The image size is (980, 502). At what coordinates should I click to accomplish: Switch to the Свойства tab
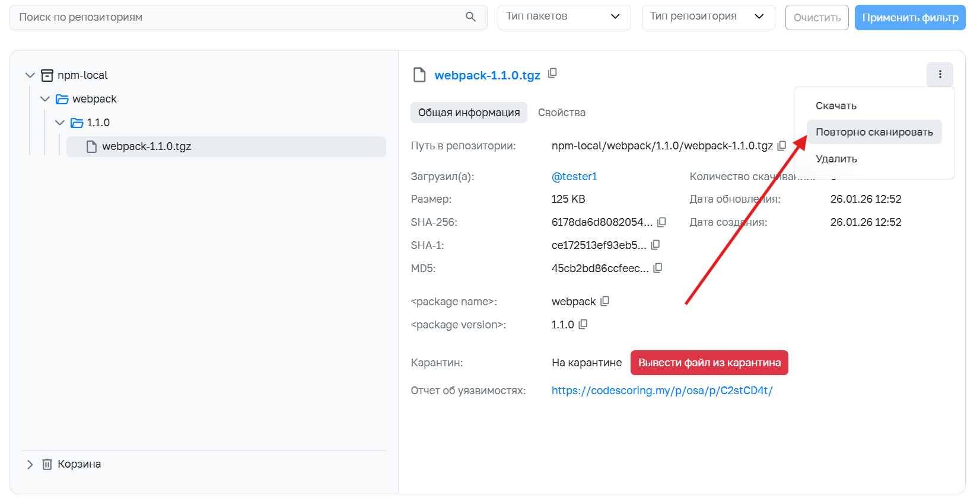[562, 113]
